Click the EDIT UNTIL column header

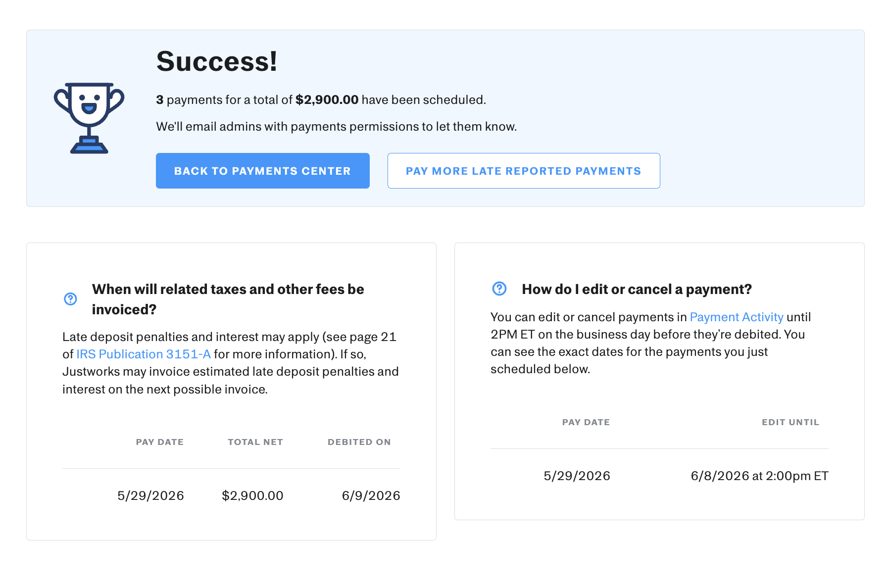click(x=790, y=422)
